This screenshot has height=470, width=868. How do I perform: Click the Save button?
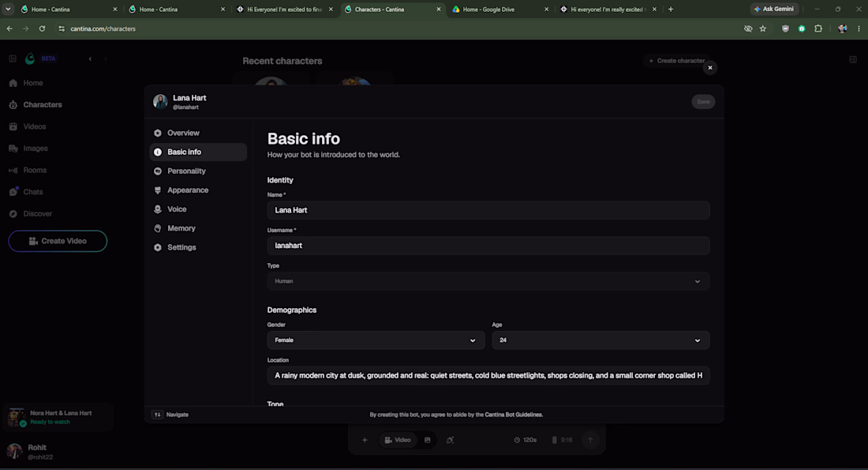click(703, 101)
